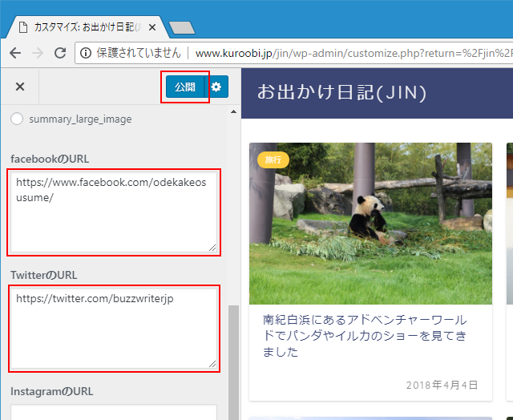Click the 旅行 category tag on panda post
Image resolution: width=513 pixels, height=420 pixels.
pyautogui.click(x=273, y=160)
